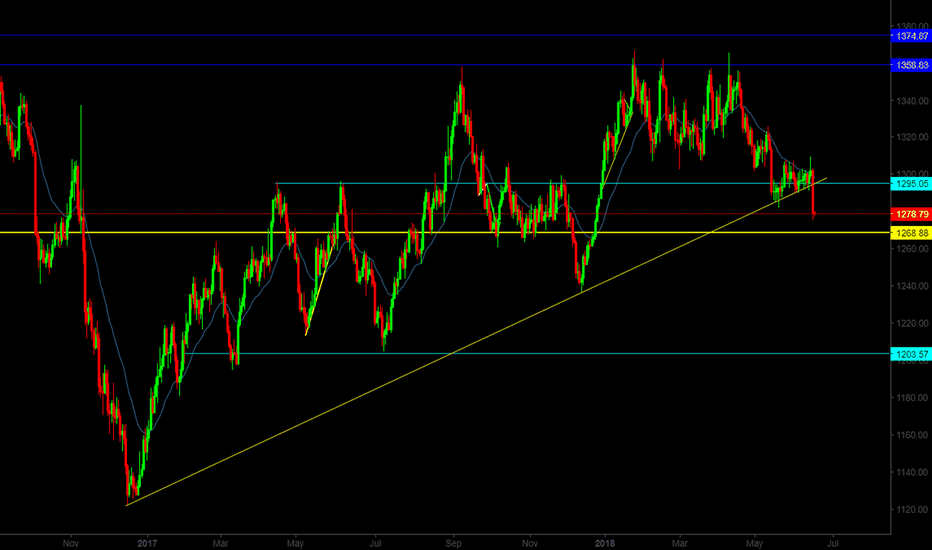Click the 2018 time axis label
The height and width of the screenshot is (550, 932).
[x=605, y=543]
